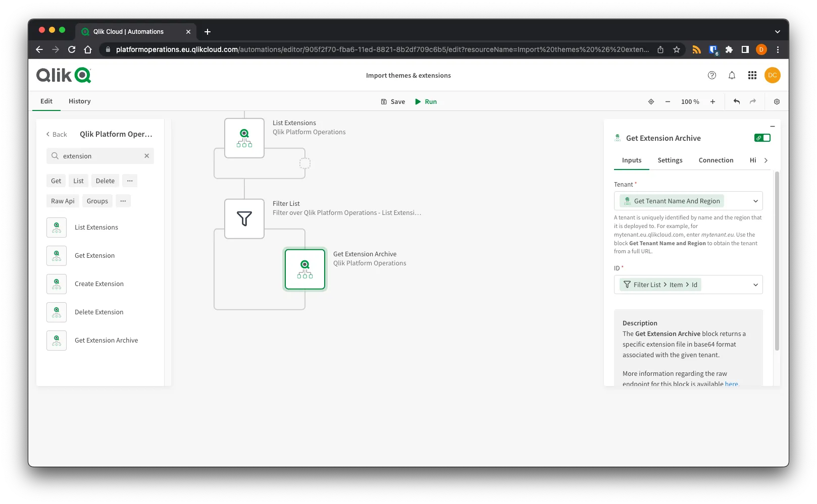The image size is (817, 504).
Task: Open the help question mark icon
Action: pos(712,75)
